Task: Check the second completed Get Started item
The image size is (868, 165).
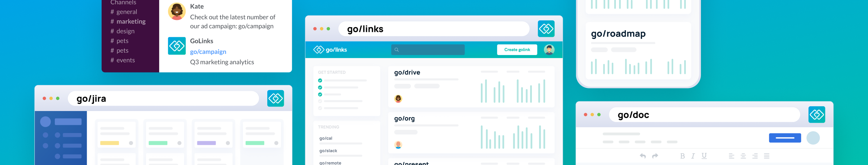Action: pyautogui.click(x=320, y=87)
